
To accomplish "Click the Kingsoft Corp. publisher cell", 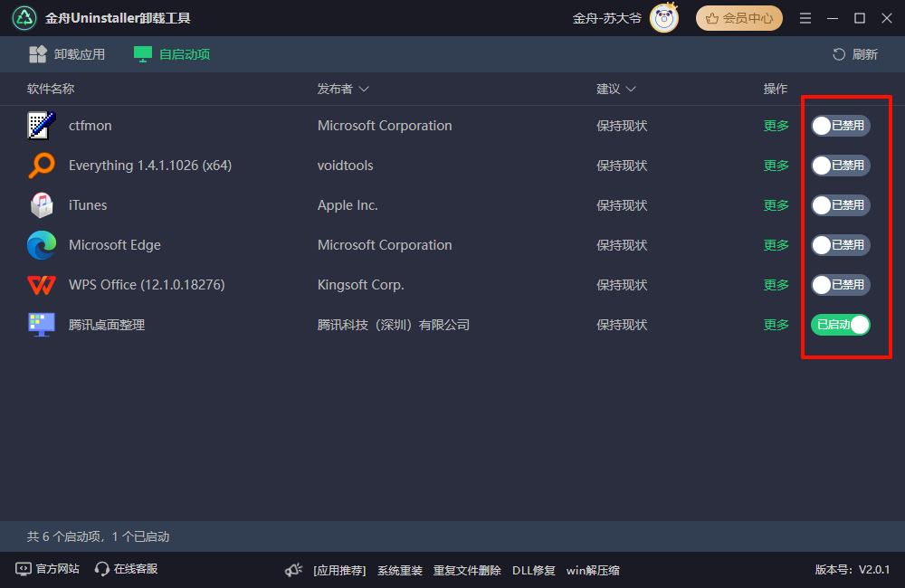I will tap(361, 284).
